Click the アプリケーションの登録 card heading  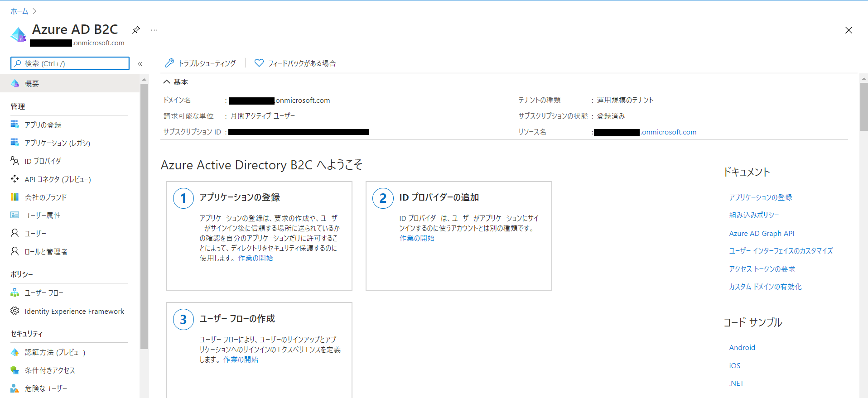coord(240,197)
